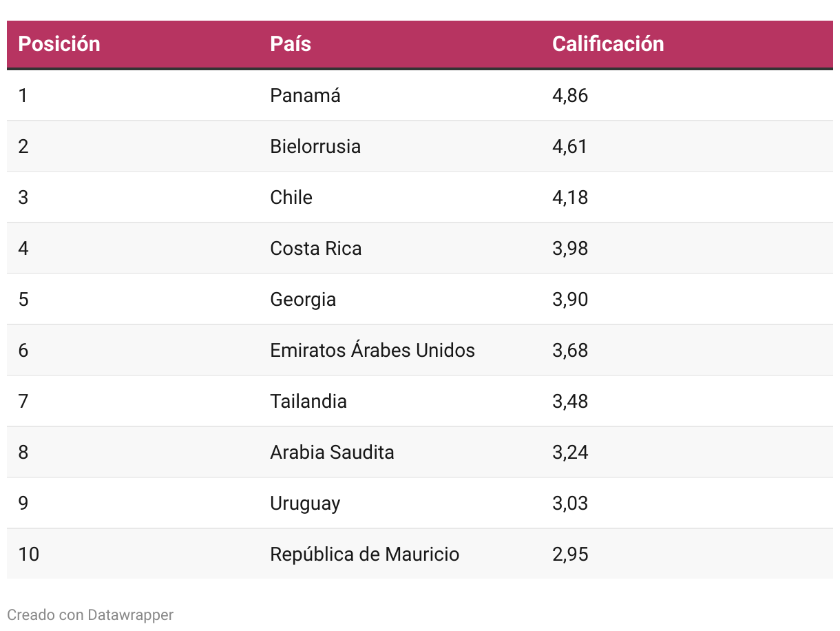Viewport: 840px width, 631px height.
Task: Click República de Mauricio cell
Action: pyautogui.click(x=364, y=554)
